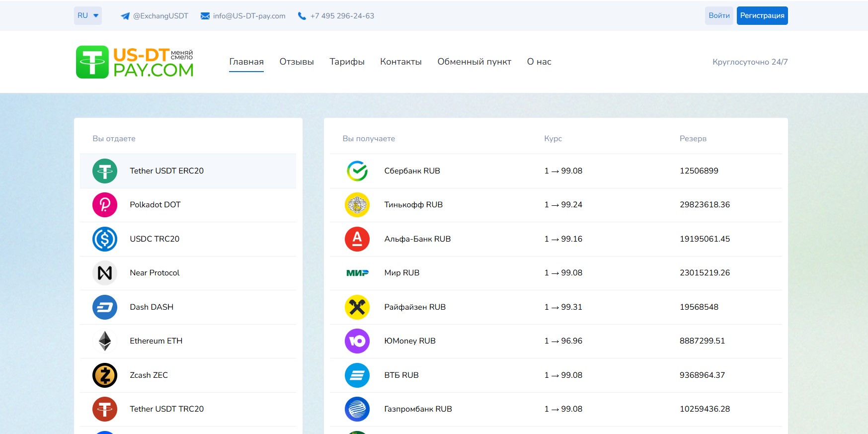Screen dimensions: 868x434
Task: Click Газпромбанк RUB label
Action: pyautogui.click(x=418, y=409)
